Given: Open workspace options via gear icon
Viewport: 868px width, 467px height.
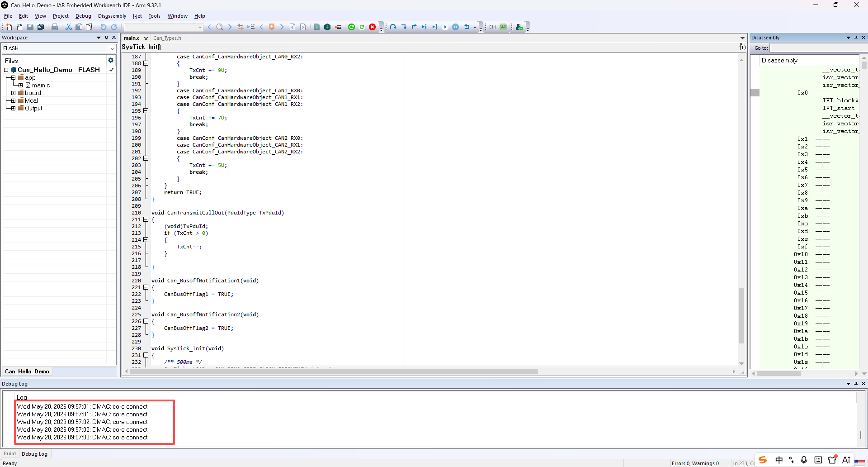Looking at the screenshot, I should tap(111, 60).
